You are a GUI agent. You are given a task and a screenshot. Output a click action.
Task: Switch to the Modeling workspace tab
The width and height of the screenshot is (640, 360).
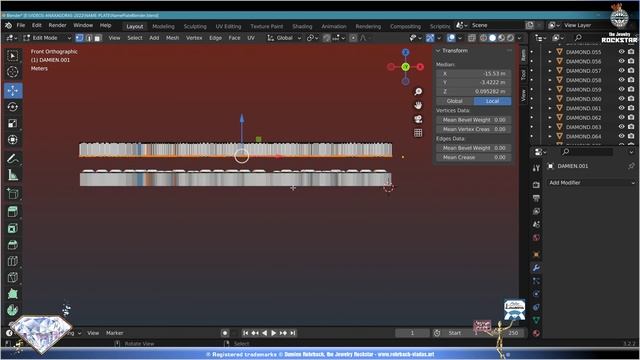point(163,27)
